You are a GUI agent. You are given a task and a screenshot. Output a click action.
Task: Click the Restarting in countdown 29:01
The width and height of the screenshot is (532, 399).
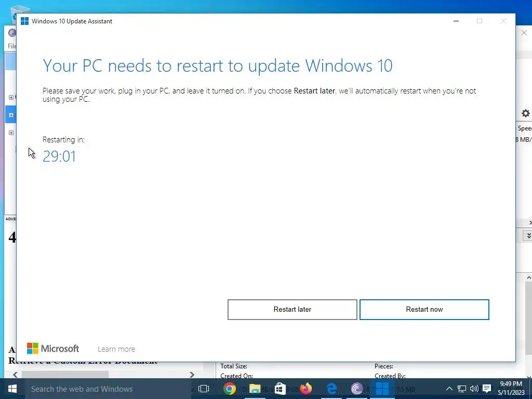point(59,156)
